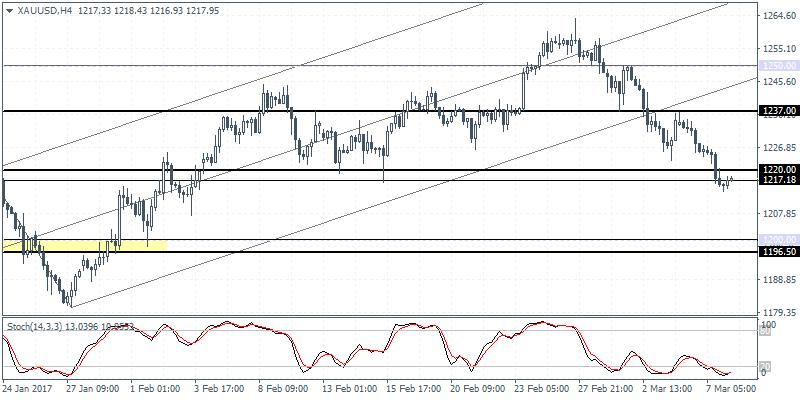This screenshot has height=400, width=800.
Task: Select the 1196.50 support level label
Action: [x=776, y=252]
